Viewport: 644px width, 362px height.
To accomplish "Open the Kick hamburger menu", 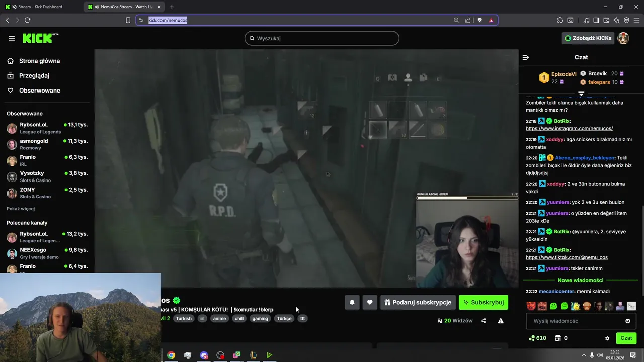I will click(x=12, y=38).
